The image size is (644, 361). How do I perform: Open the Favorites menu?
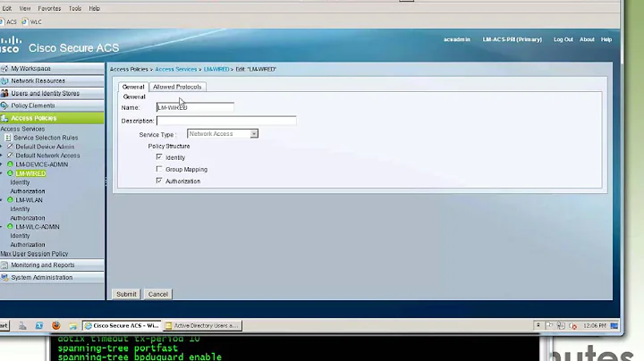point(49,8)
